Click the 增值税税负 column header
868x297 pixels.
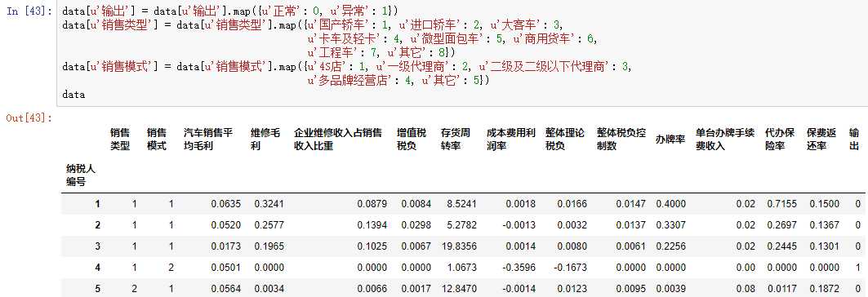click(412, 140)
